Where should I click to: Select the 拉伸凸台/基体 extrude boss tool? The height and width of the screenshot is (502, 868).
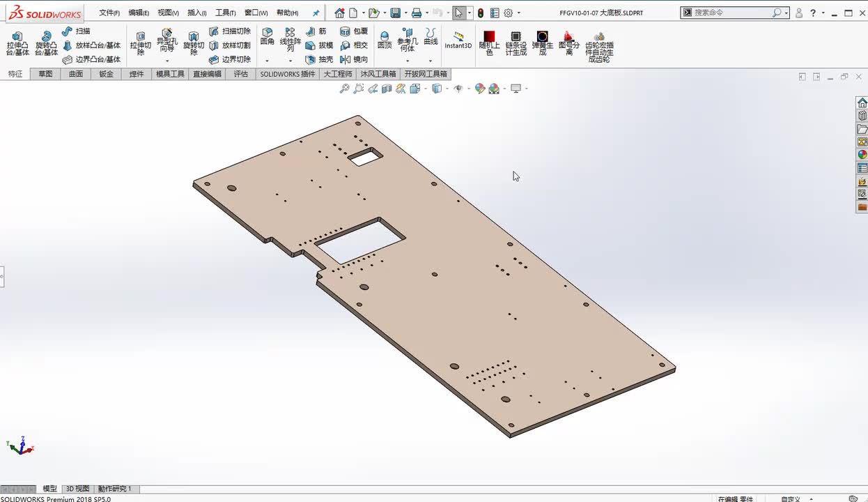17,43
